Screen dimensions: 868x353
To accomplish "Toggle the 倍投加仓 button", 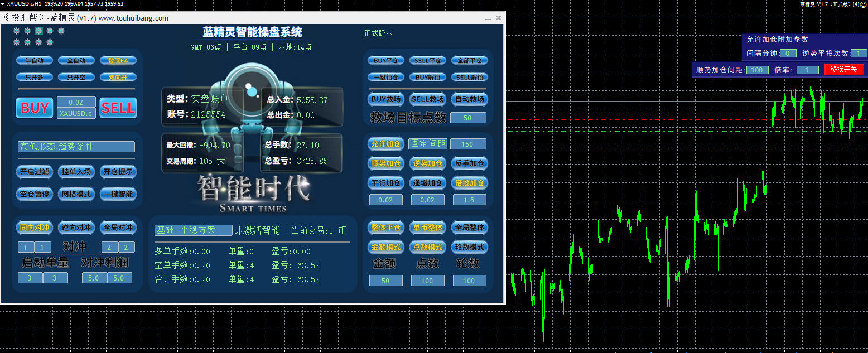I will [469, 183].
